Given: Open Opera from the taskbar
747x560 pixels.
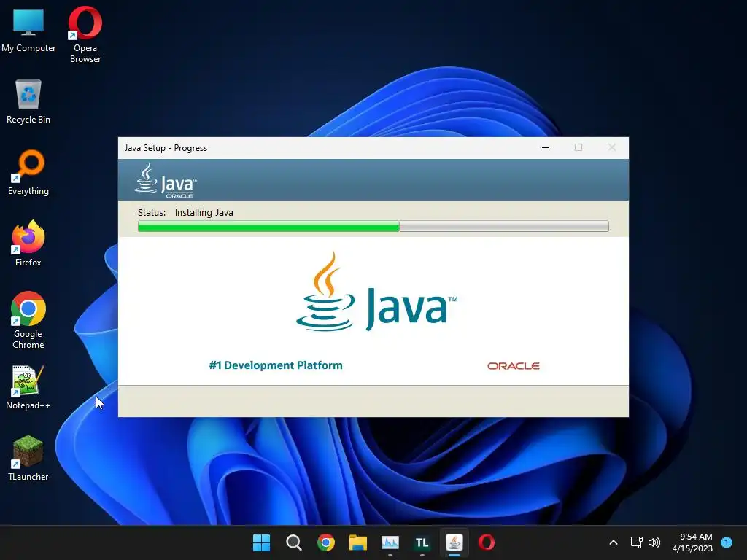Looking at the screenshot, I should [487, 542].
